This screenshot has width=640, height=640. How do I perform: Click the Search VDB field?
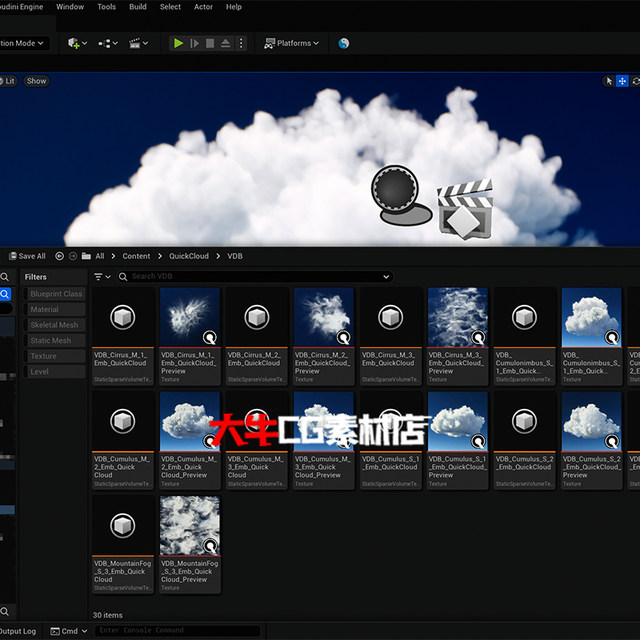click(x=255, y=277)
